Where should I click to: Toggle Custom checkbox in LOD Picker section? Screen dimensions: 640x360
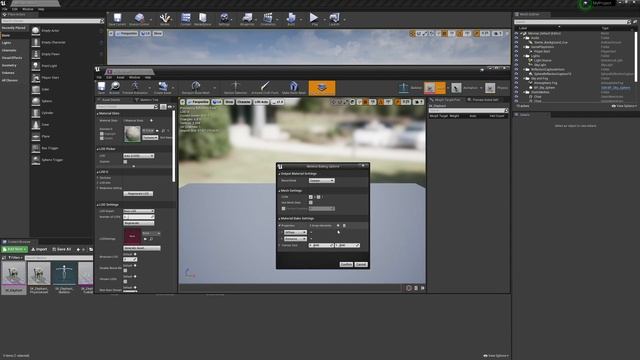tap(125, 162)
